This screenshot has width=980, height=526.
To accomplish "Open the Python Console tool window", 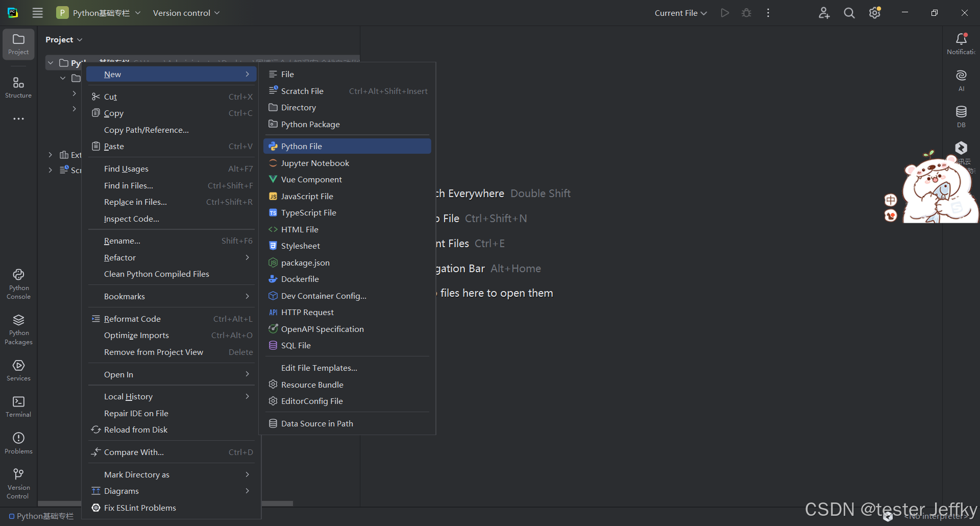I will tap(18, 284).
